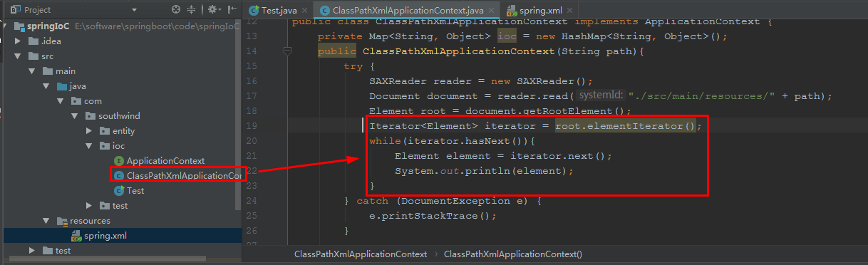
Task: Collapse the java source folder
Action: tap(46, 86)
